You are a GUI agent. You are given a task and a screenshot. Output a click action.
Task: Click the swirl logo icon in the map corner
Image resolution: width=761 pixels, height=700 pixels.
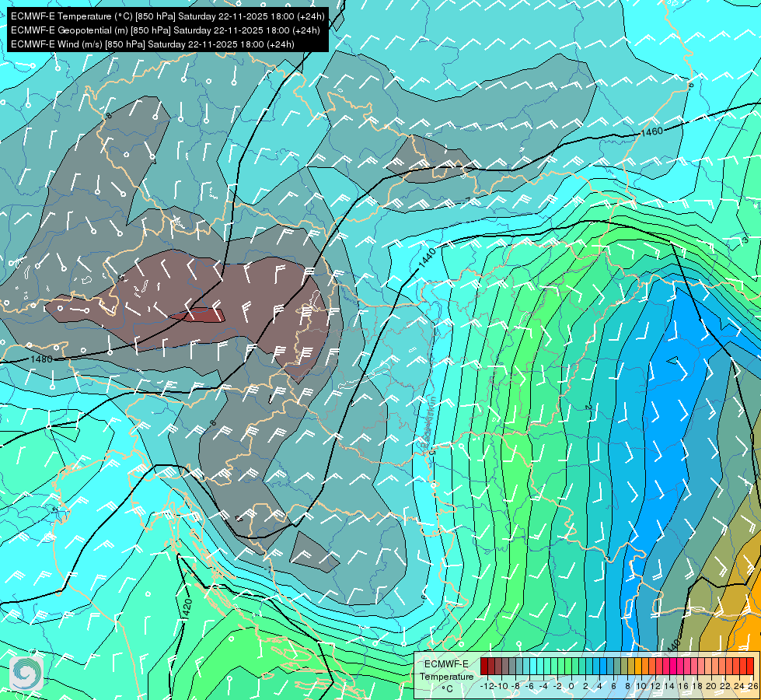[26, 673]
